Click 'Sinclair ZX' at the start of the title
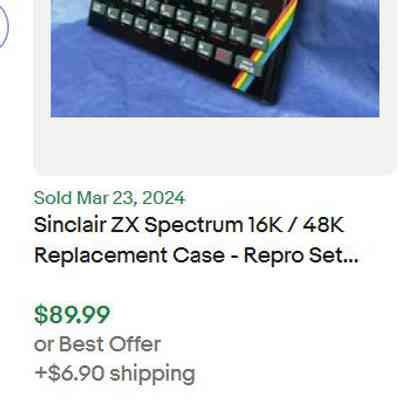 tap(87, 225)
